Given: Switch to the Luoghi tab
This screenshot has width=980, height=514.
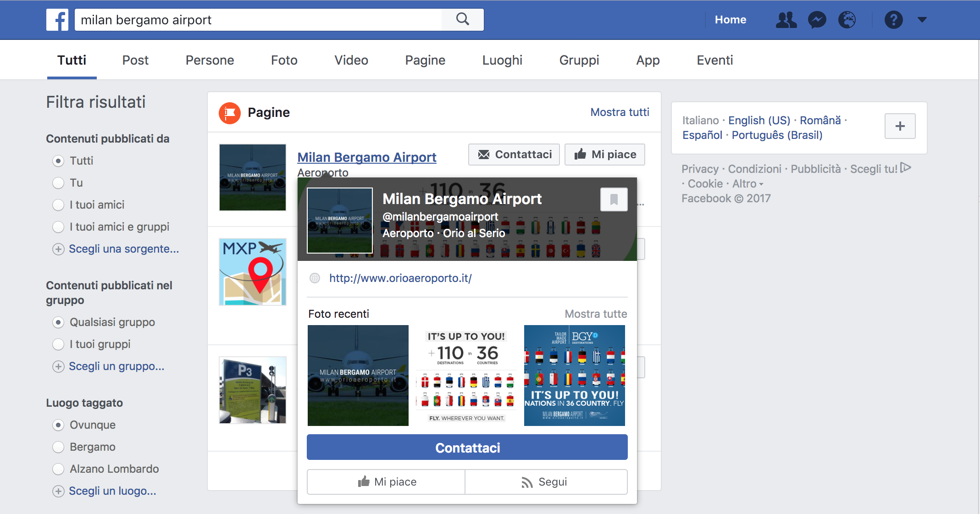Looking at the screenshot, I should [502, 60].
